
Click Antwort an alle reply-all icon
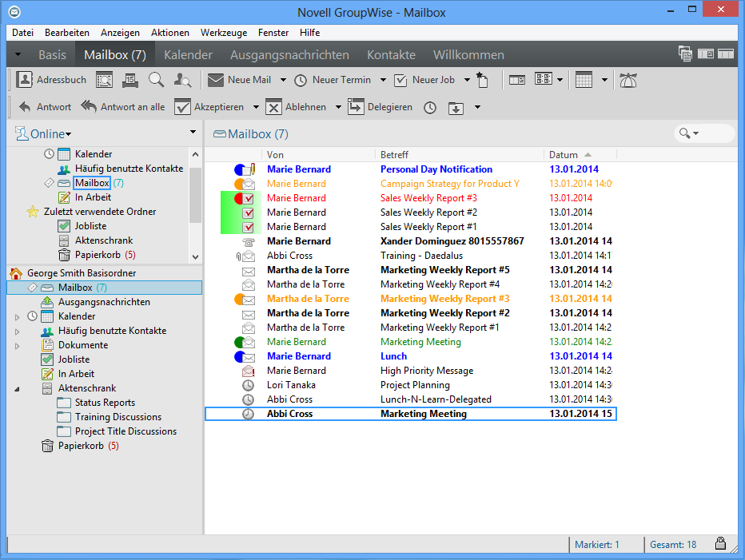point(89,106)
